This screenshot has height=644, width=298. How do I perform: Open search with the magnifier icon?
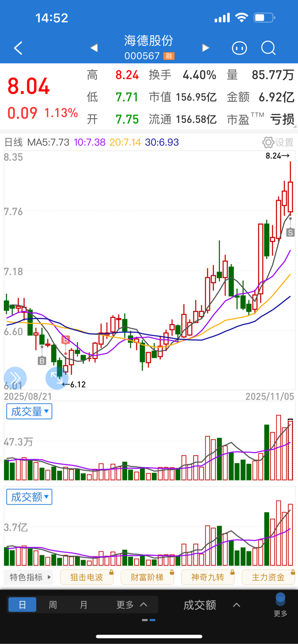[268, 48]
